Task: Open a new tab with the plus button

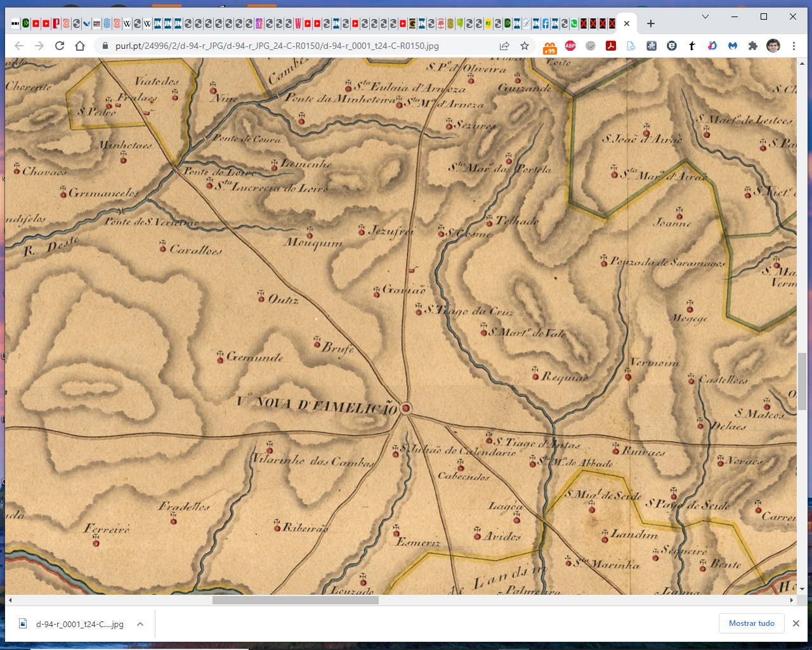Action: click(x=650, y=23)
